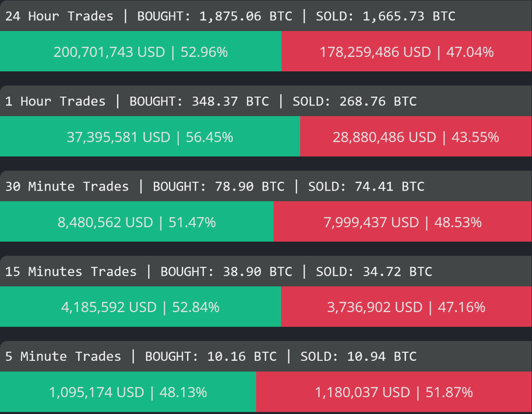Click the red 1,180,037 USD sell bar

[x=394, y=392]
